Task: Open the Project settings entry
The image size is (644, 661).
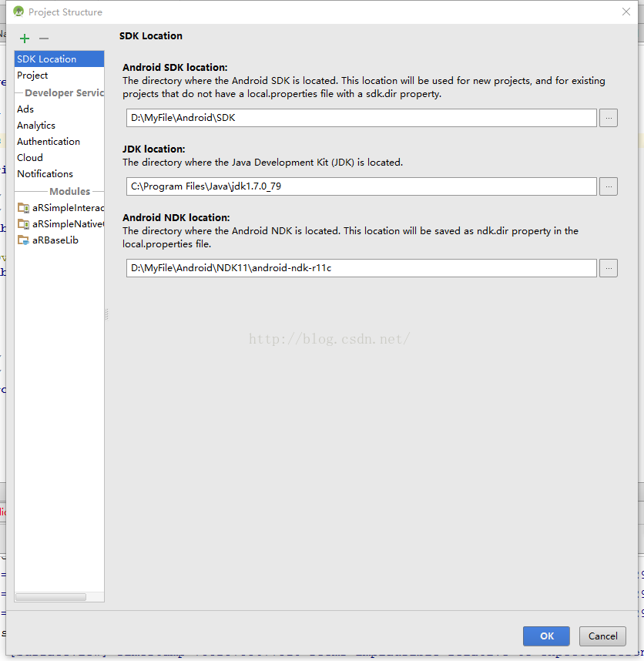Action: point(59,75)
